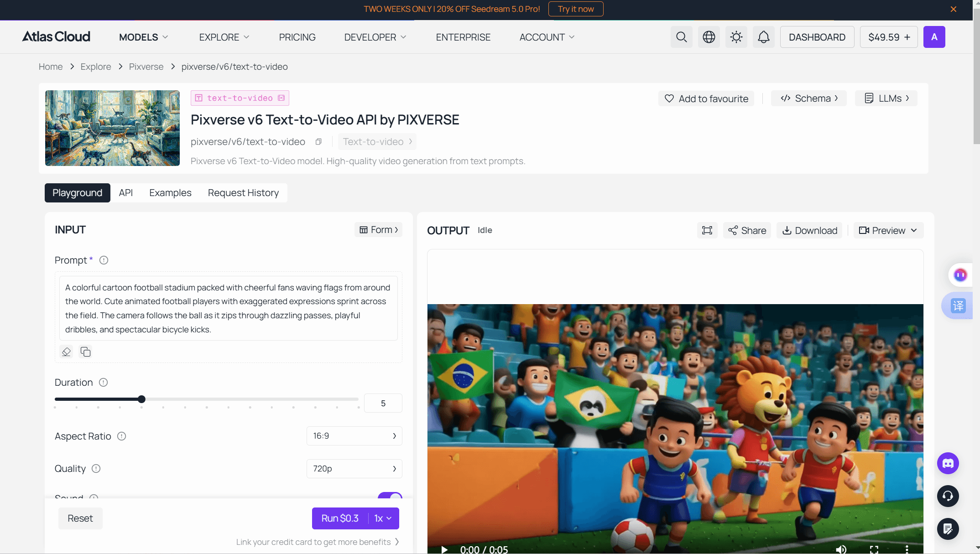This screenshot has height=554, width=980.
Task: Mute the video volume icon
Action: point(841,549)
